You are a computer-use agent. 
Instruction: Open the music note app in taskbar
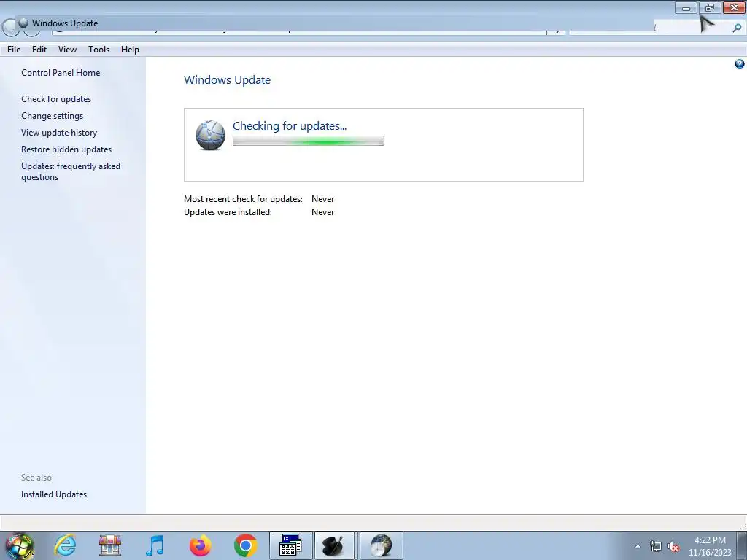pyautogui.click(x=155, y=545)
